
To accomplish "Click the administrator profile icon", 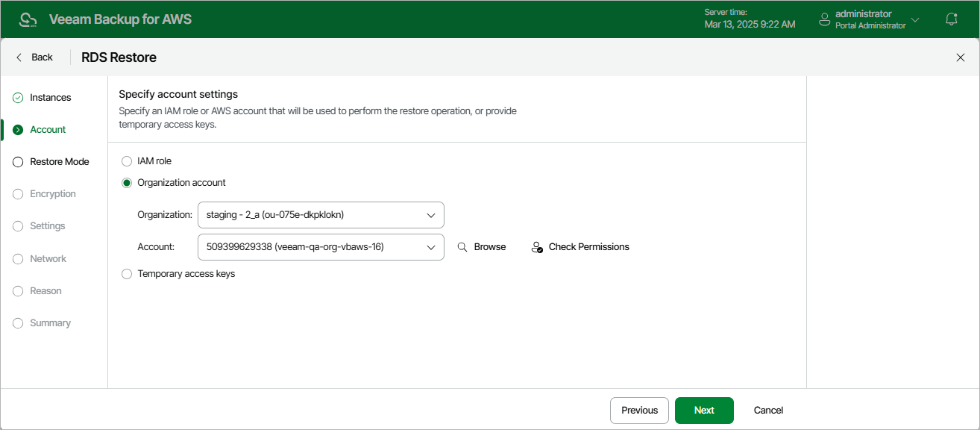I will pos(824,19).
